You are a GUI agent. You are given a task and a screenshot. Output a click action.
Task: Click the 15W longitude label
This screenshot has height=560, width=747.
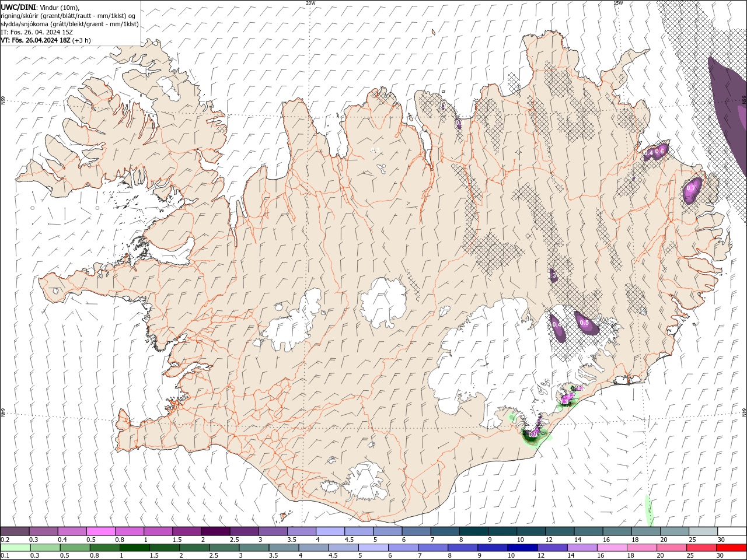[618, 2]
